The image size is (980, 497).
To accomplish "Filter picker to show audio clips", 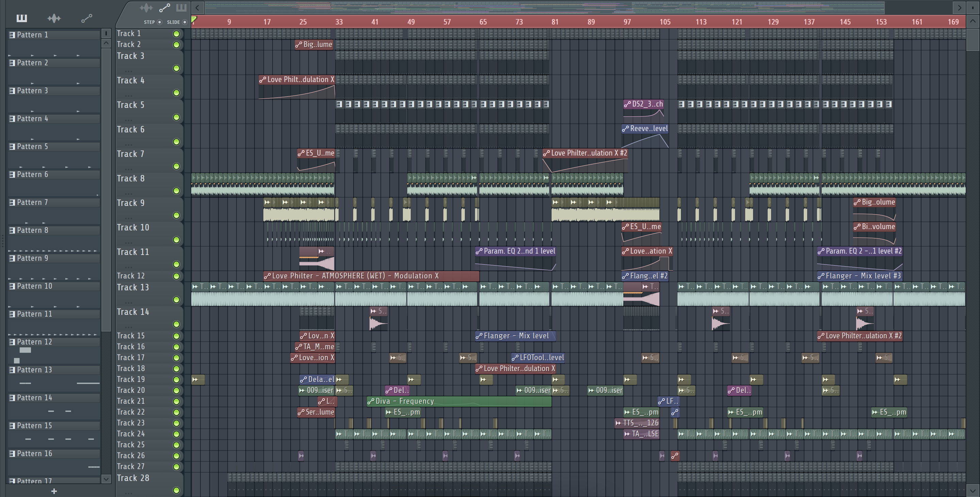I will point(54,18).
